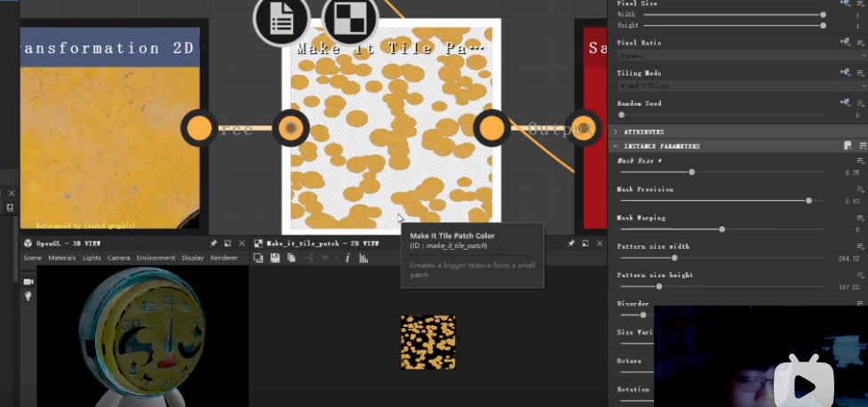868x407 pixels.
Task: Open the UV dropdown in the 2D view toolbar
Action: [x=328, y=258]
